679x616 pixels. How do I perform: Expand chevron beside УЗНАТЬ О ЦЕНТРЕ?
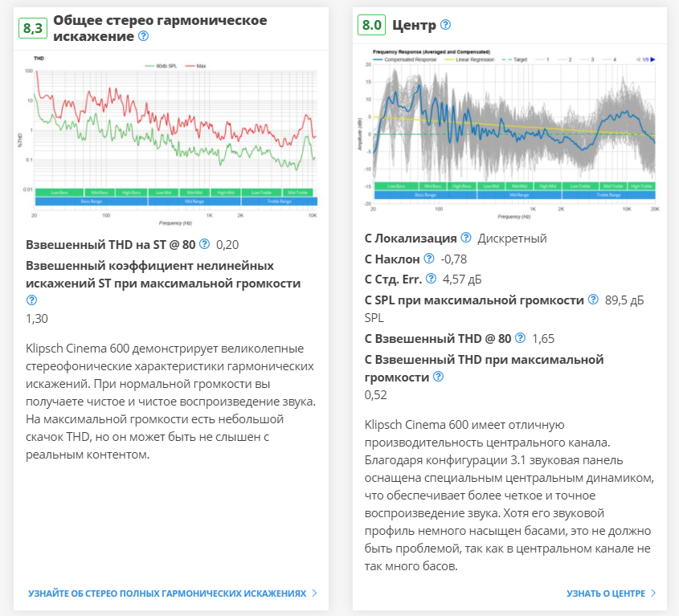coord(653,594)
